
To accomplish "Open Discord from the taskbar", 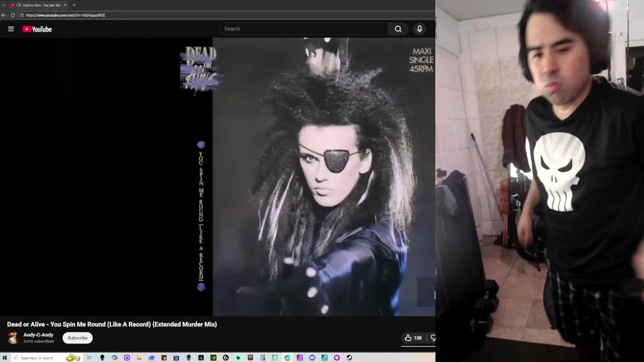I will 312,357.
